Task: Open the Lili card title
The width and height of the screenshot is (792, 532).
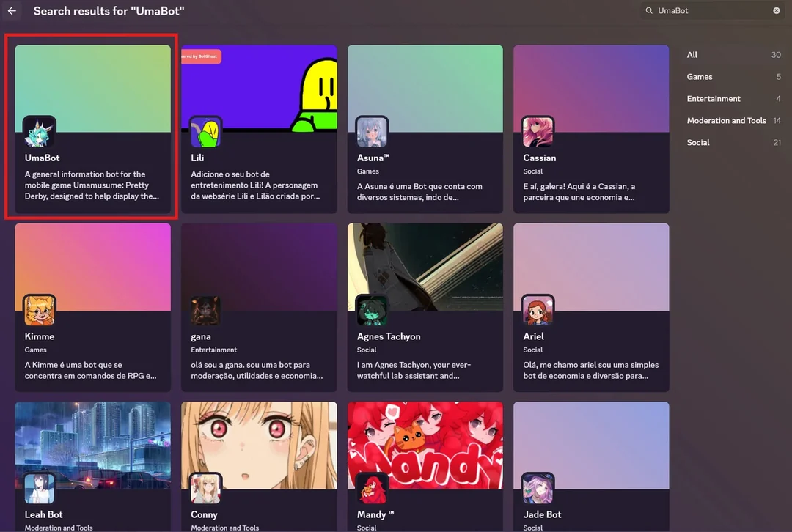Action: [197, 158]
